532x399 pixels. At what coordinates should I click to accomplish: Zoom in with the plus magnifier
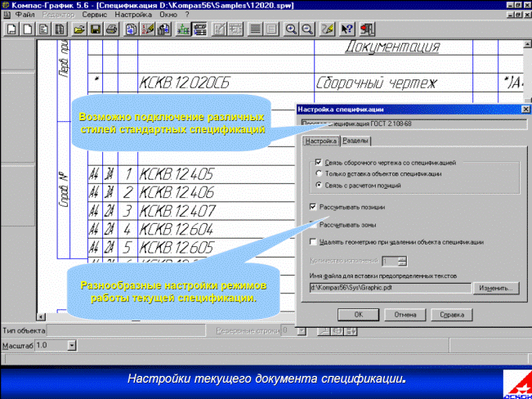coord(291,29)
